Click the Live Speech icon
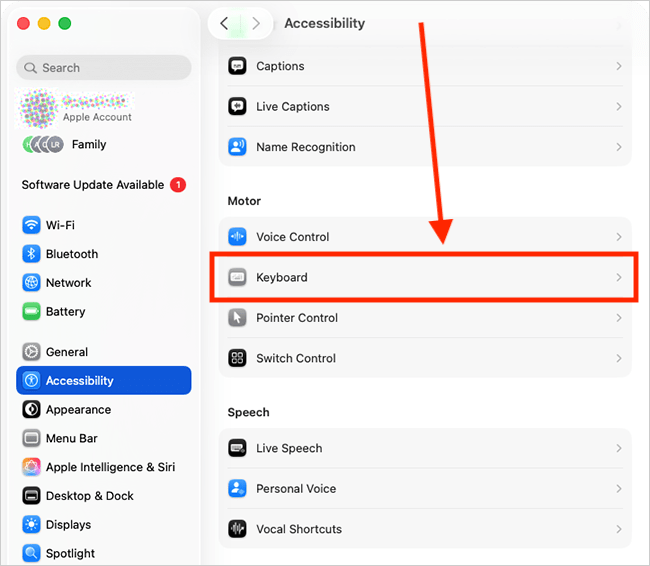Image resolution: width=650 pixels, height=566 pixels. click(237, 448)
